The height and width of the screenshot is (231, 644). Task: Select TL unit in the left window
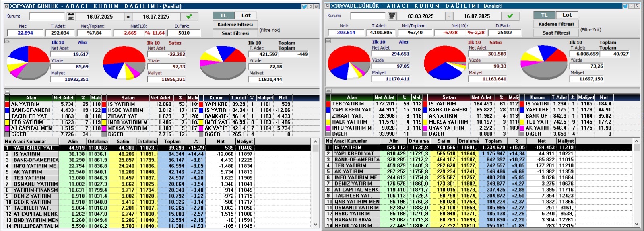(223, 15)
